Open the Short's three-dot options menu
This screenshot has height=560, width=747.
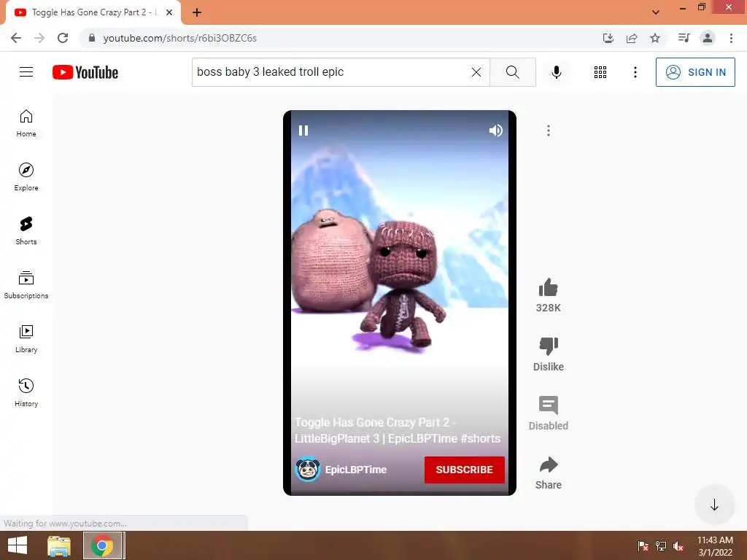pyautogui.click(x=549, y=131)
